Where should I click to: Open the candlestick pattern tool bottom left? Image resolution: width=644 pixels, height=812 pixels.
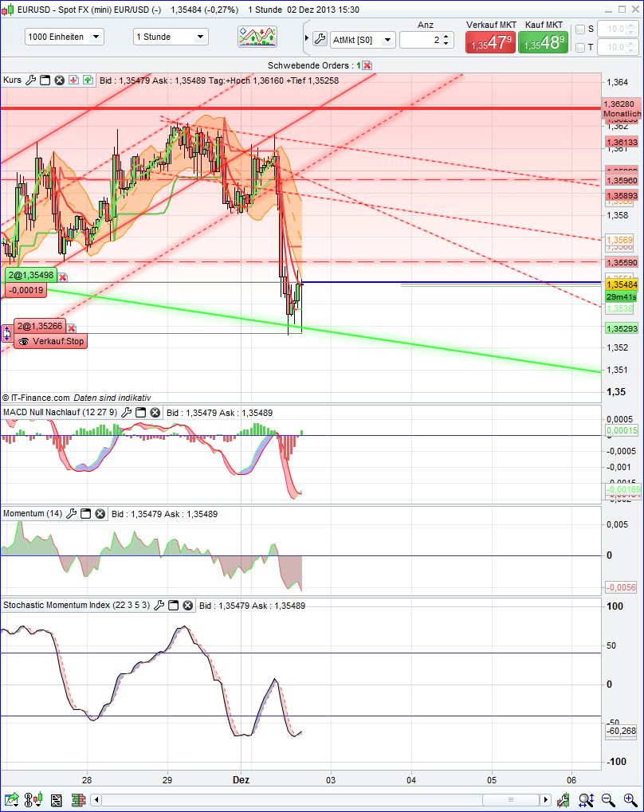point(32,799)
